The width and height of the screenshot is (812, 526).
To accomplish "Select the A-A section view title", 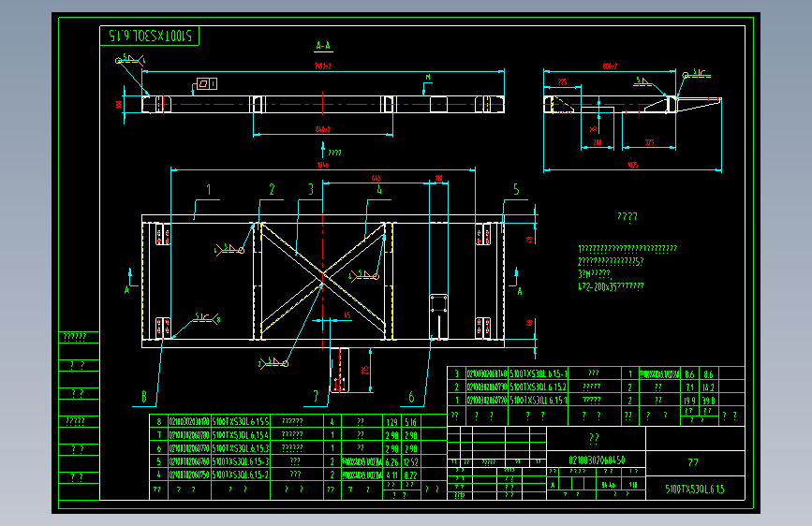I will [x=323, y=46].
